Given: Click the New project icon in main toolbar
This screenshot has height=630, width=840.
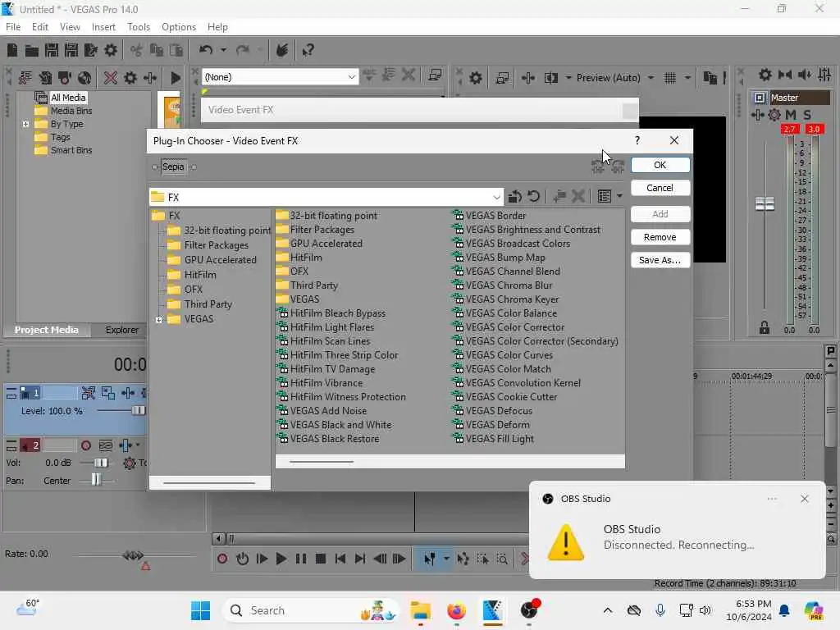Looking at the screenshot, I should pos(12,50).
